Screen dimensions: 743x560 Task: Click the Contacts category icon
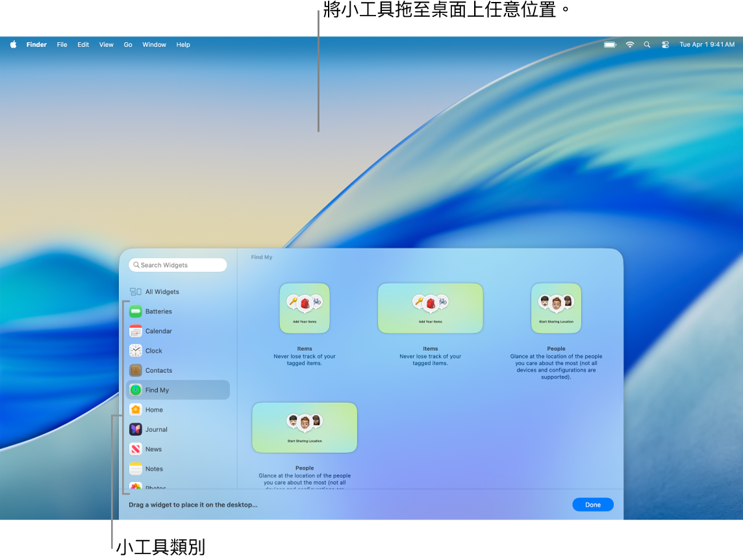[x=136, y=370]
